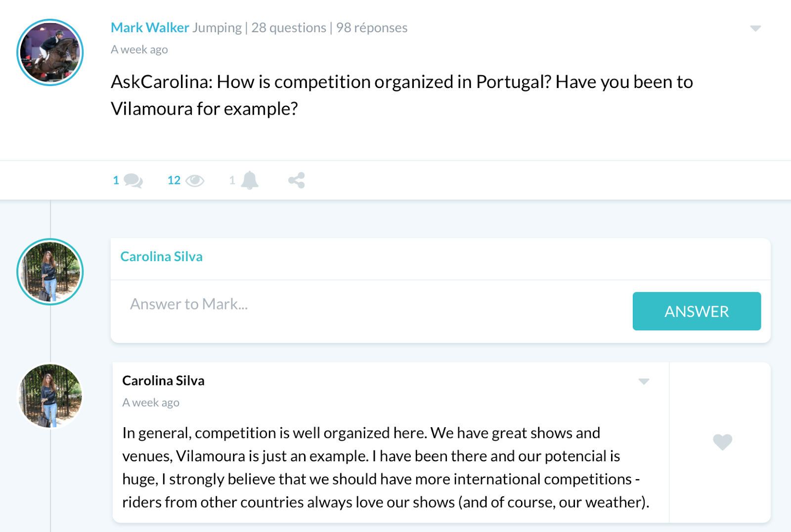Open the dropdown arrow on Mark Walker's question
The image size is (791, 532).
(755, 28)
